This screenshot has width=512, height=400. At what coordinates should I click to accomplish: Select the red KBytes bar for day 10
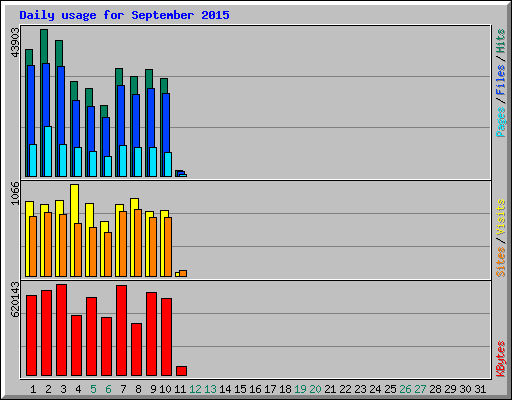tap(167, 337)
